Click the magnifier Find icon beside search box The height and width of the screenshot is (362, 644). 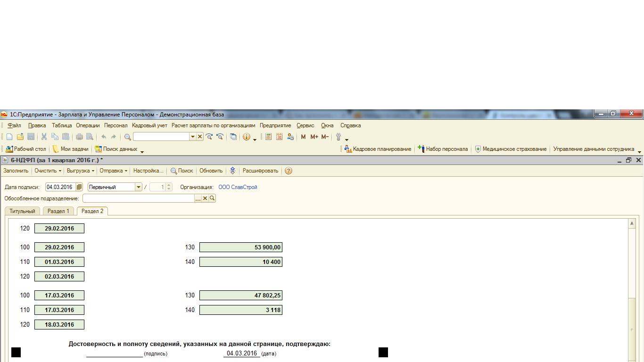coord(127,137)
